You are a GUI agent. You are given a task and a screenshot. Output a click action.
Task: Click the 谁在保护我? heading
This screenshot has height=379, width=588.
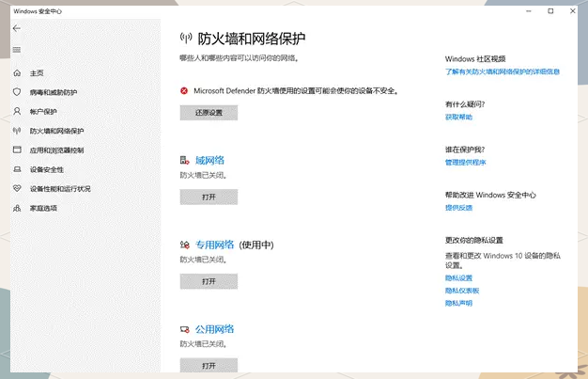pyautogui.click(x=465, y=150)
